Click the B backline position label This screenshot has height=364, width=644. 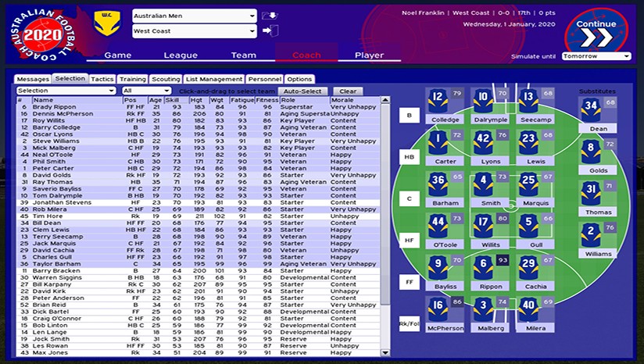(409, 116)
